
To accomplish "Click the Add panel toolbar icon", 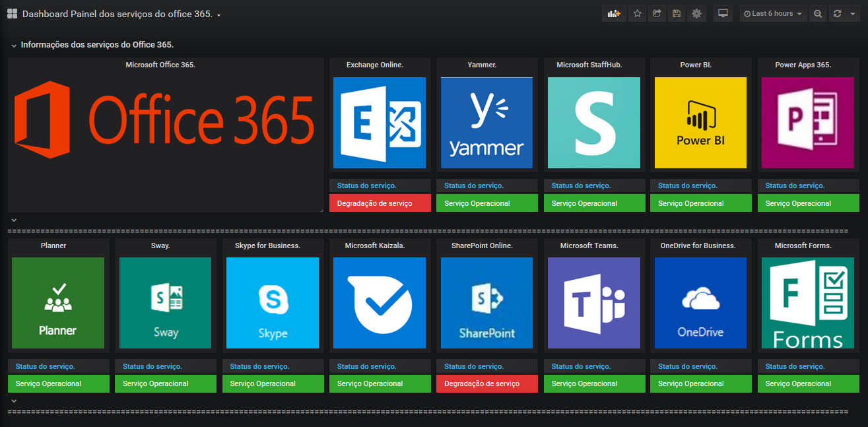I will pyautogui.click(x=614, y=13).
